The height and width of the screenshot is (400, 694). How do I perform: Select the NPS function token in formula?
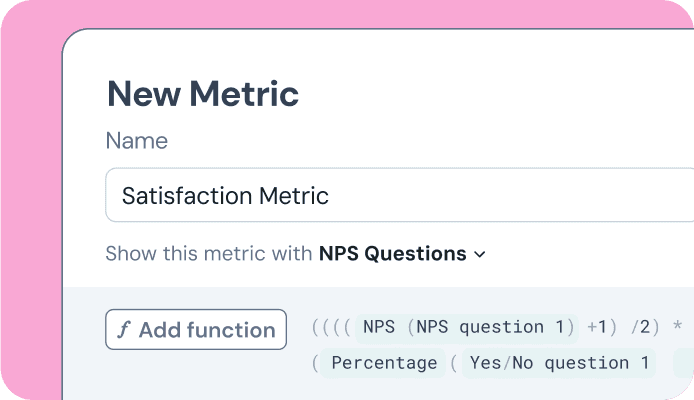[x=379, y=326]
